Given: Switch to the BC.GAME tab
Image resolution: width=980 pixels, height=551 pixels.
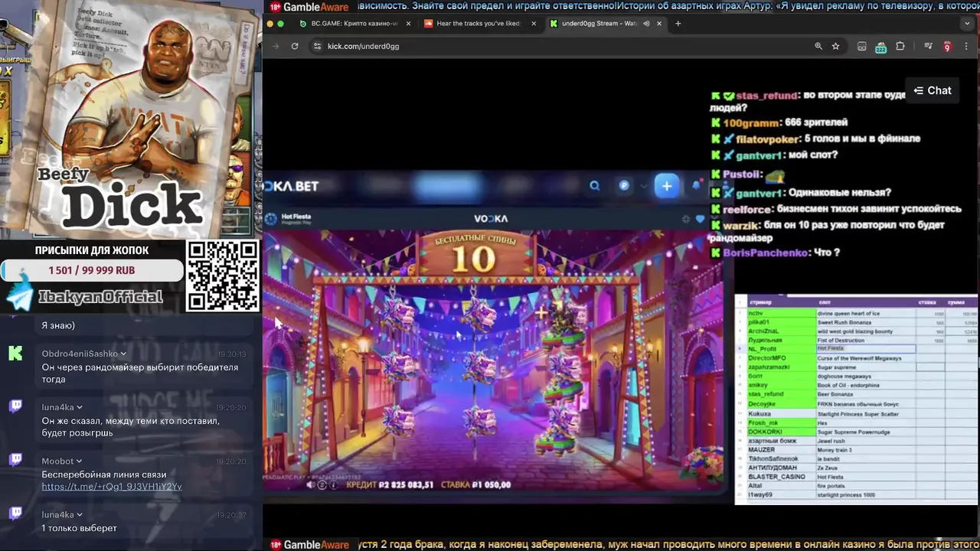Looking at the screenshot, I should (354, 24).
